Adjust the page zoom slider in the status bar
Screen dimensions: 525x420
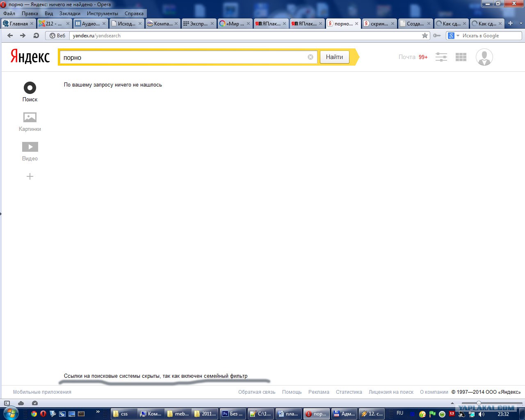478,403
